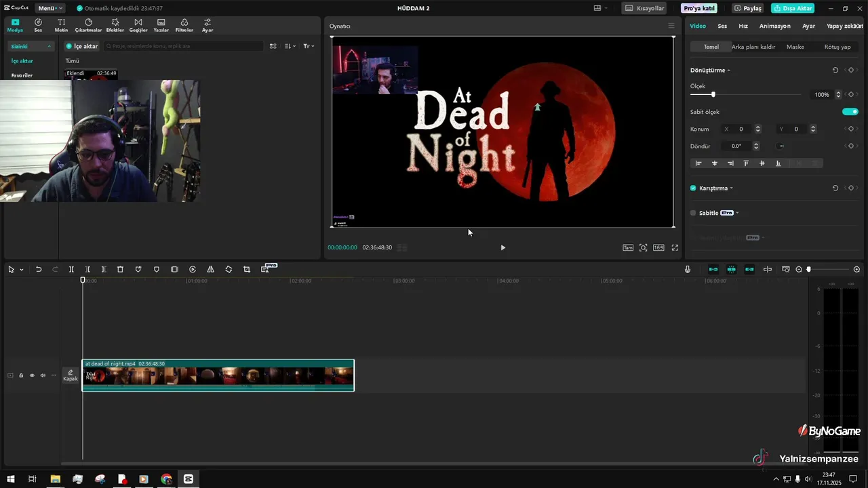Expand the selection tool mode arrow
Viewport: 868px width, 488px height.
pyautogui.click(x=22, y=269)
